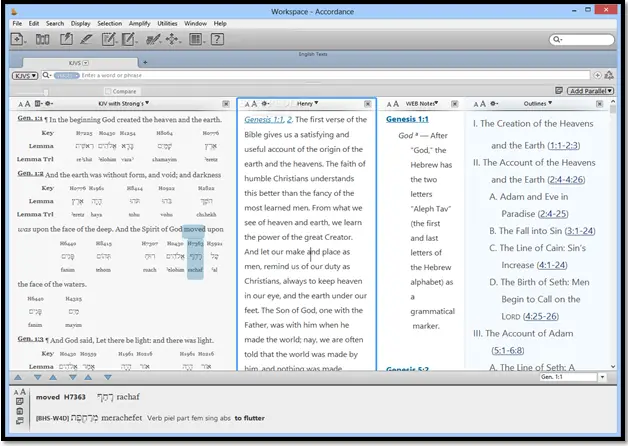Open gear settings in KJV with Strong's pane

coord(49,104)
